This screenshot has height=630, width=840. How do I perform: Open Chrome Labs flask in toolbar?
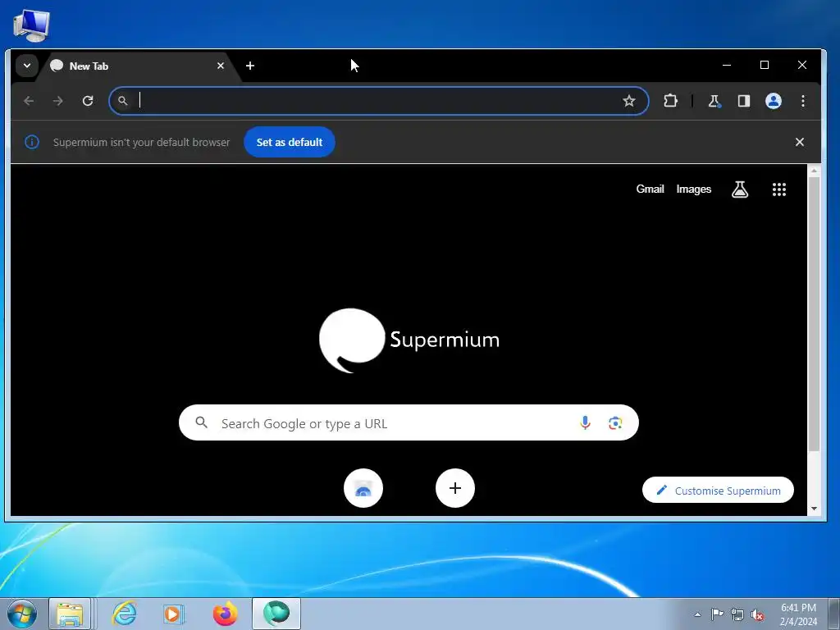pos(714,101)
